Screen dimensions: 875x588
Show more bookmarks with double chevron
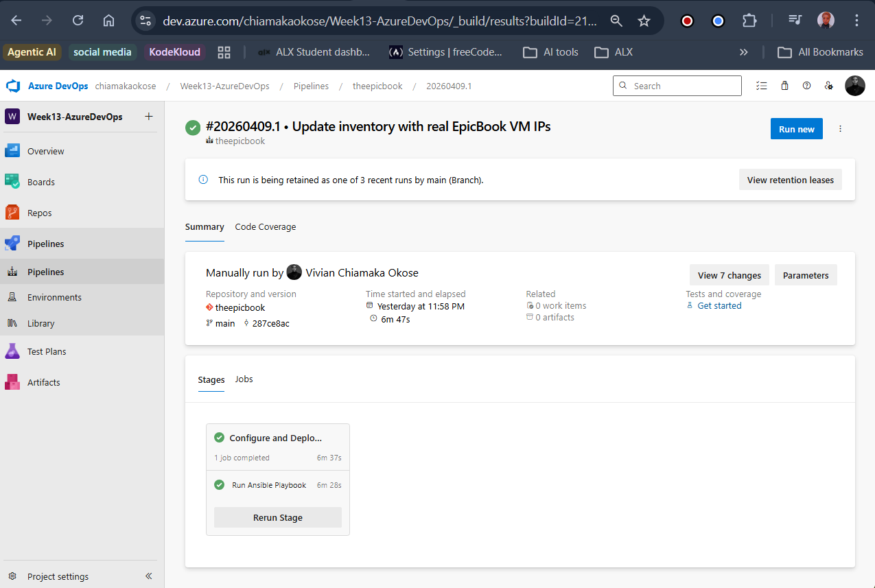[743, 52]
